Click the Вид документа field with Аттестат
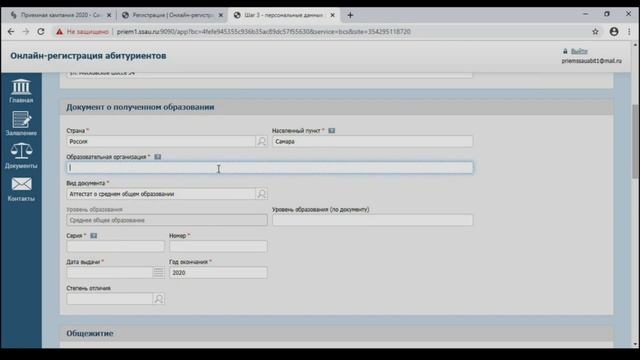Viewport: 640px width, 360px height. pos(161,193)
